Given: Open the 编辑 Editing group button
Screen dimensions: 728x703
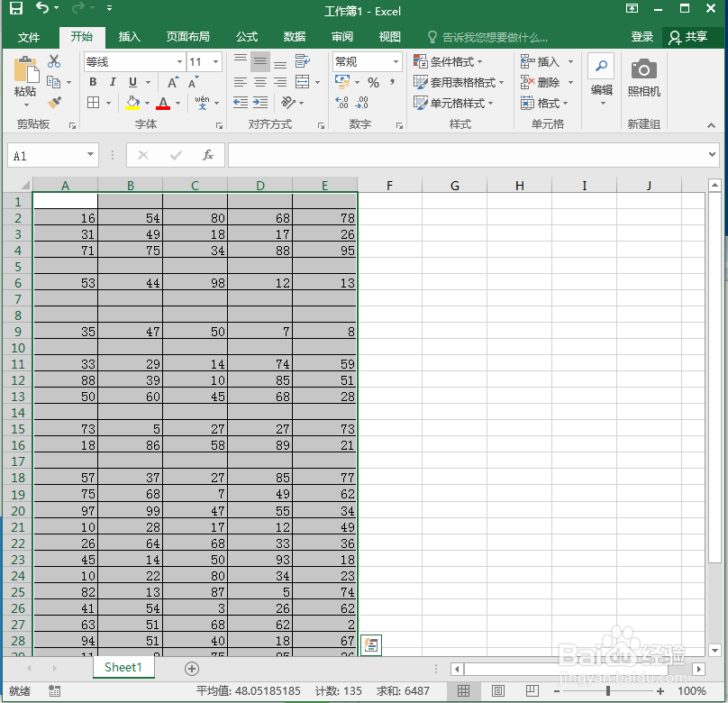Looking at the screenshot, I should click(602, 80).
